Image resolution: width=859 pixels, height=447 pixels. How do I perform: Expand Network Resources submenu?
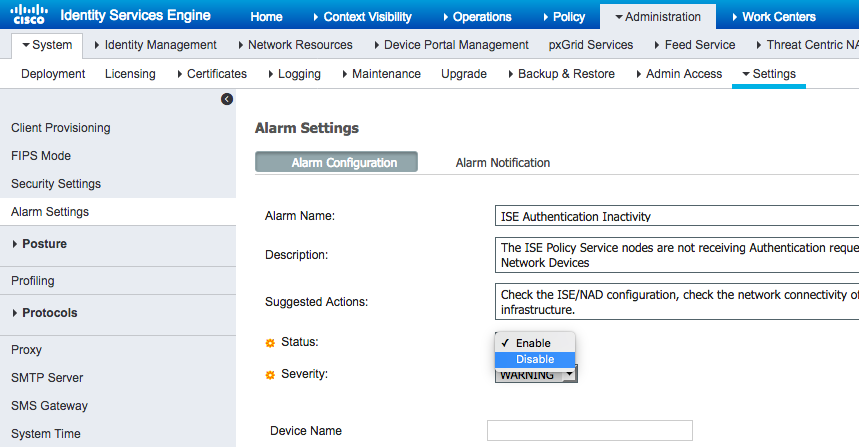pos(295,45)
